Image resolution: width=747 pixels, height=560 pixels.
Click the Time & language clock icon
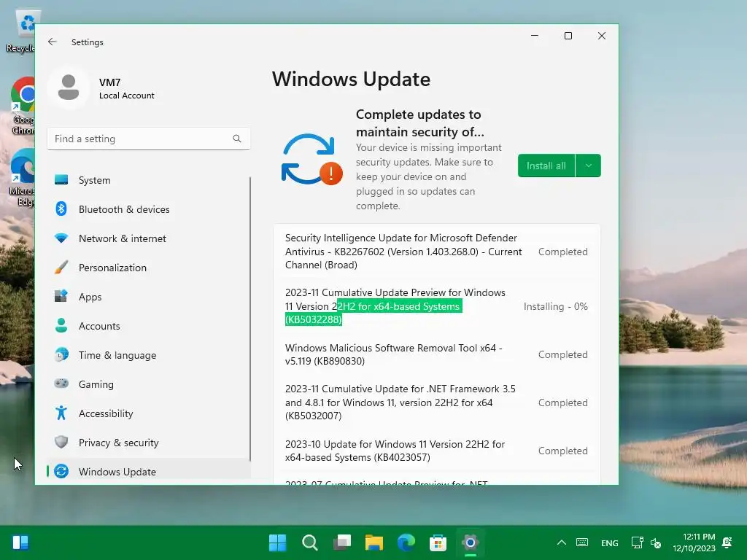[61, 354]
